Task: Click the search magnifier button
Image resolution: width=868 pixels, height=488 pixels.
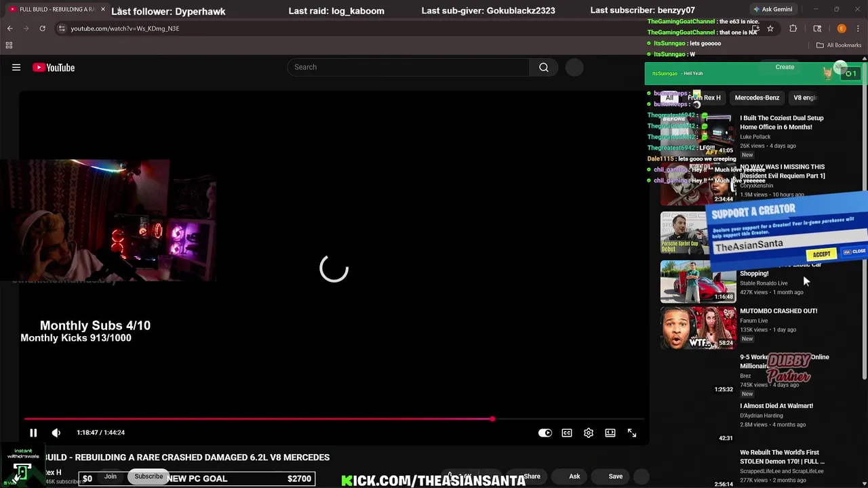Action: click(544, 67)
